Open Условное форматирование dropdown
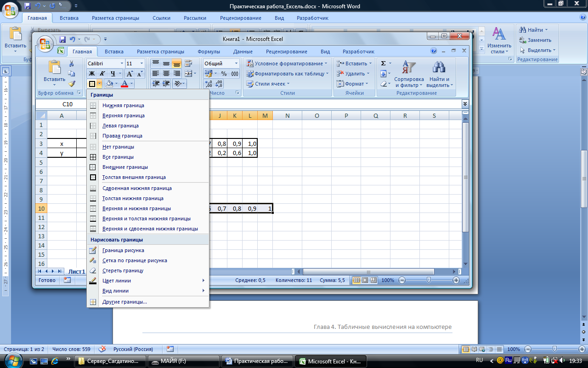588x368 pixels. coord(287,63)
